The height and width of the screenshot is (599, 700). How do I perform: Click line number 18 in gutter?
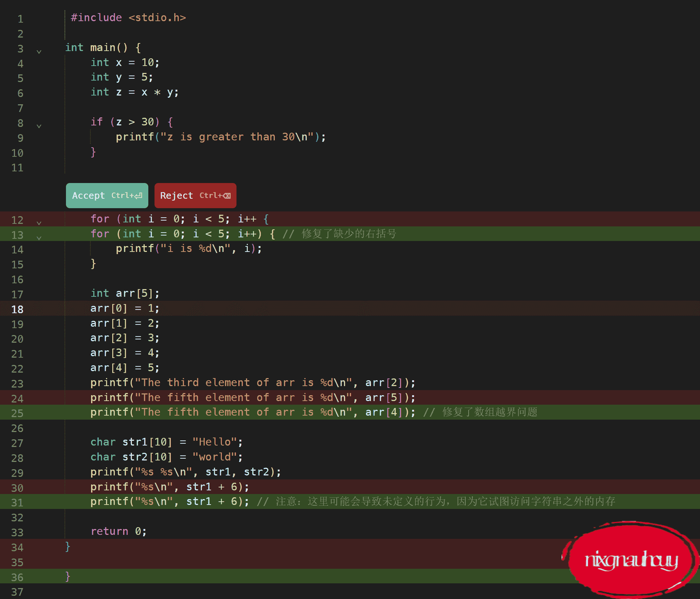click(17, 309)
